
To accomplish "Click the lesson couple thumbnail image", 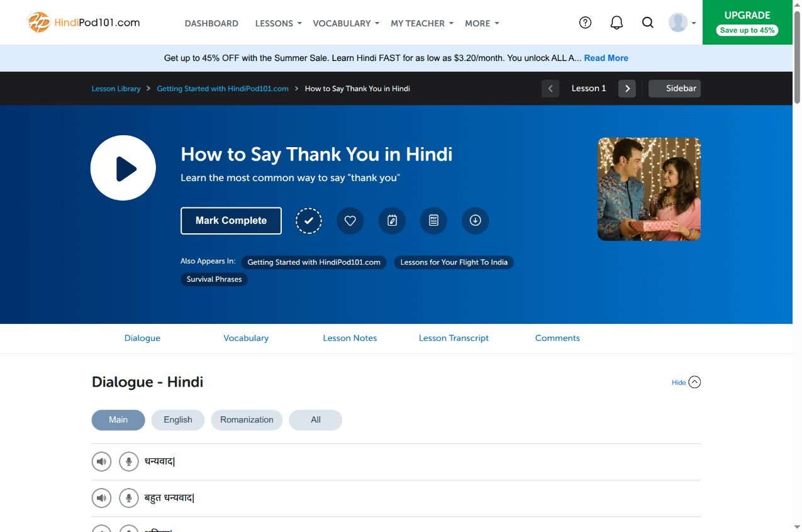I will [x=649, y=189].
